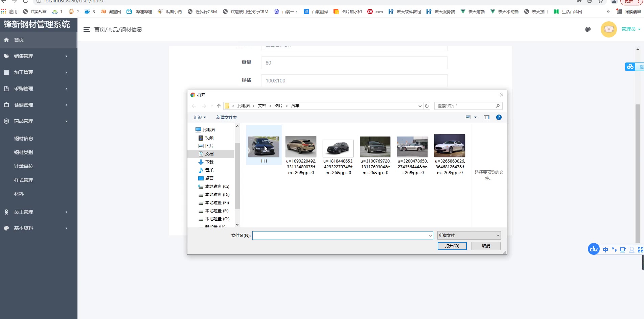Image resolution: width=644 pixels, height=319 pixels.
Task: Click the 新建文件夹 button
Action: (x=227, y=118)
